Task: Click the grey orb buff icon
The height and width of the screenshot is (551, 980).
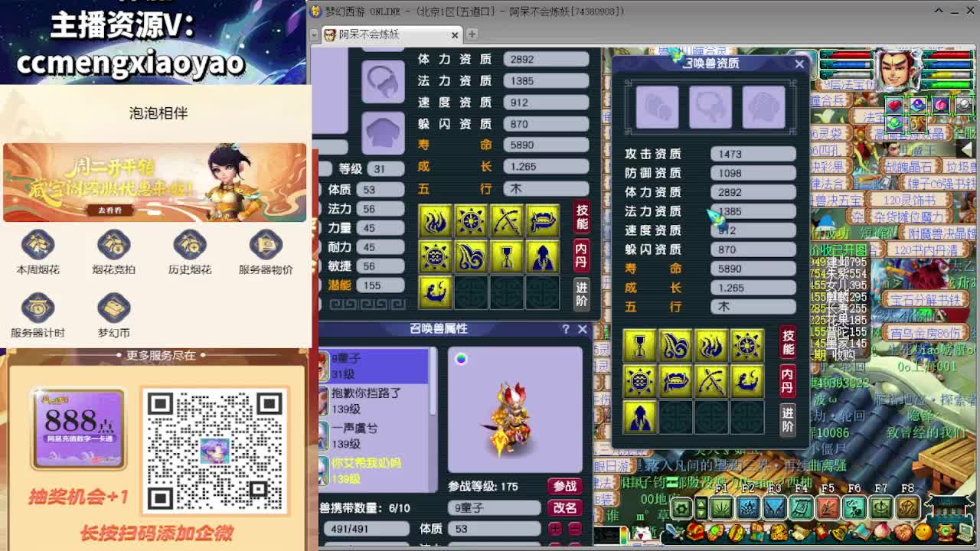Action: tap(964, 105)
